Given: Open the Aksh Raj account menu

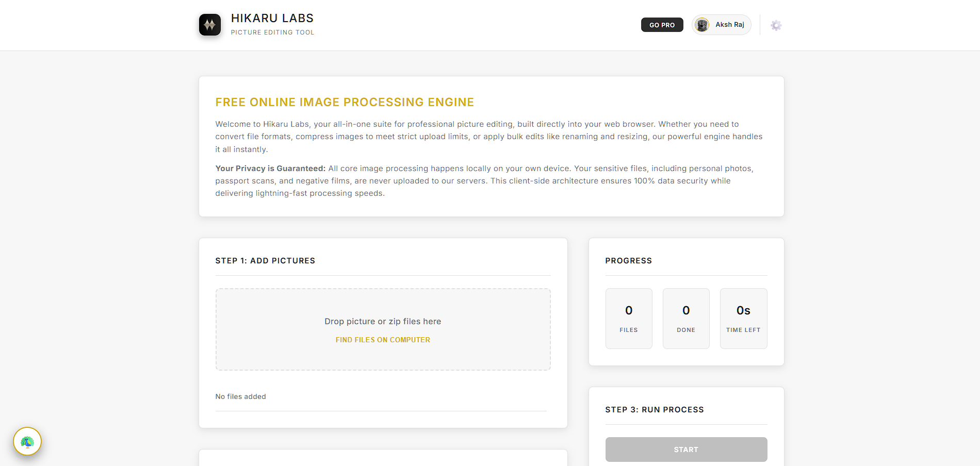Looking at the screenshot, I should (x=721, y=25).
